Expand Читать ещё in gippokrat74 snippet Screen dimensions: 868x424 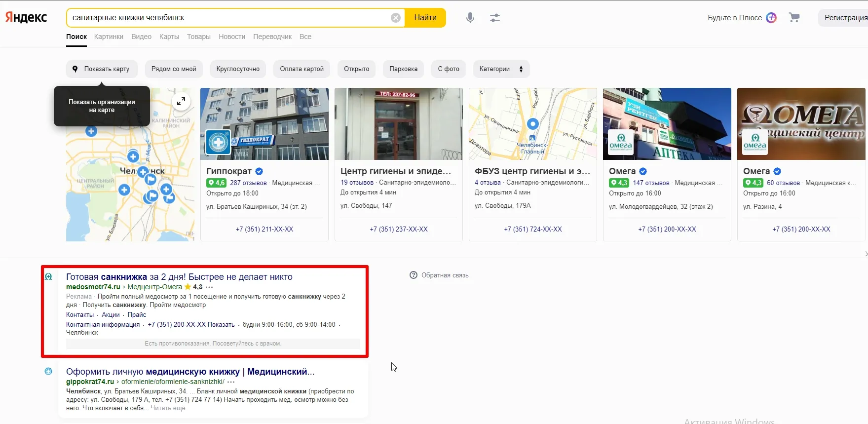pyautogui.click(x=168, y=408)
